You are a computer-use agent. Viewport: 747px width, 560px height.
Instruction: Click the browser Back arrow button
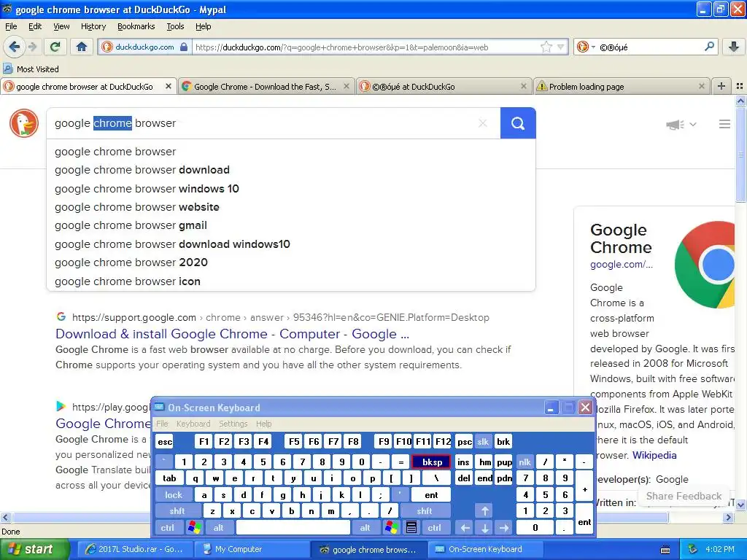click(14, 47)
